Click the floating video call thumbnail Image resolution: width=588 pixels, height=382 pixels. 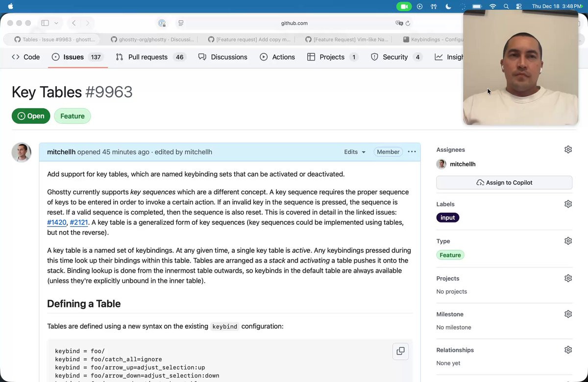coord(520,68)
